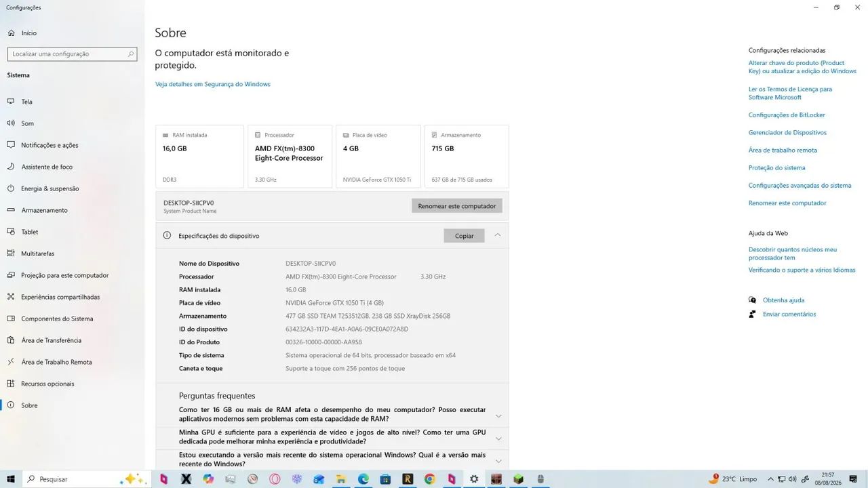
Task: Open the Rockstar Games launcher icon
Action: point(408,479)
